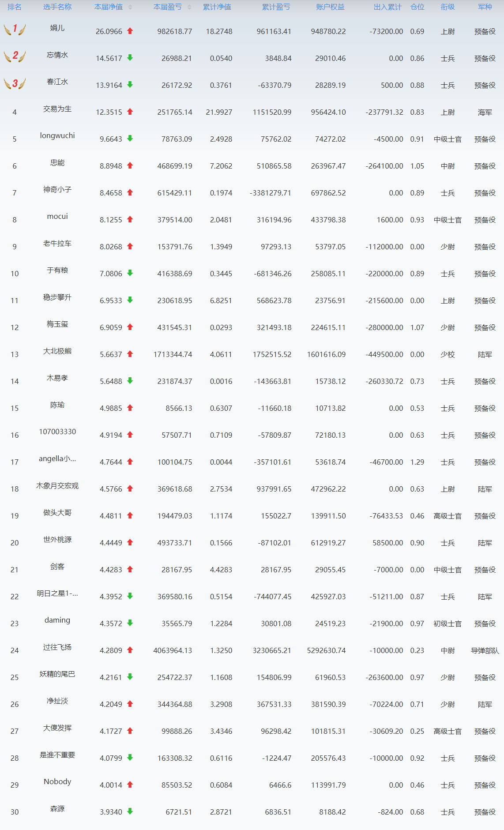Click the 海军 branch cell
504x830 pixels.
pyautogui.click(x=485, y=112)
